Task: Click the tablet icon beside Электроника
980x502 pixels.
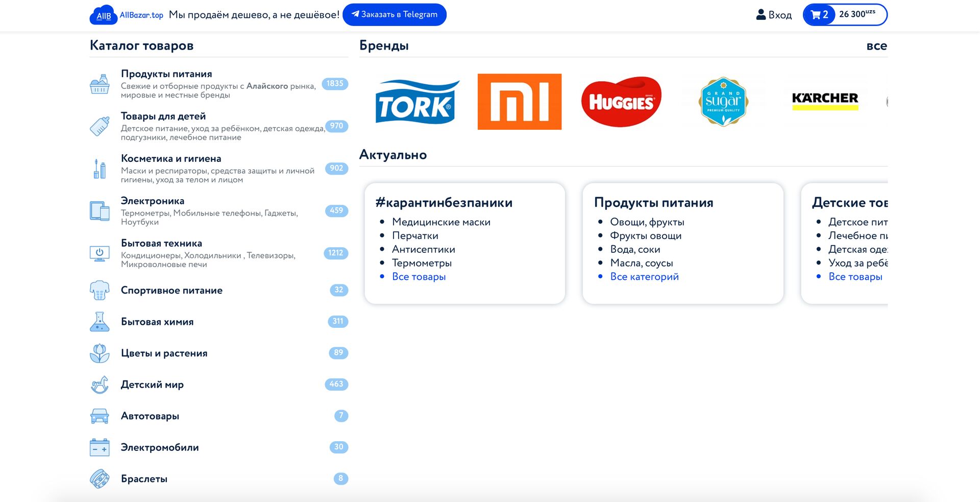Action: 100,211
